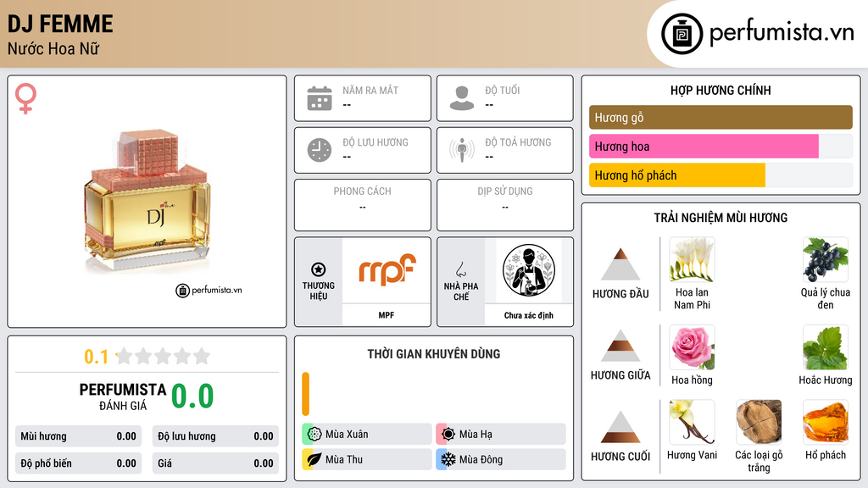
Task: Select the Hương Vani note image
Action: pyautogui.click(x=692, y=422)
